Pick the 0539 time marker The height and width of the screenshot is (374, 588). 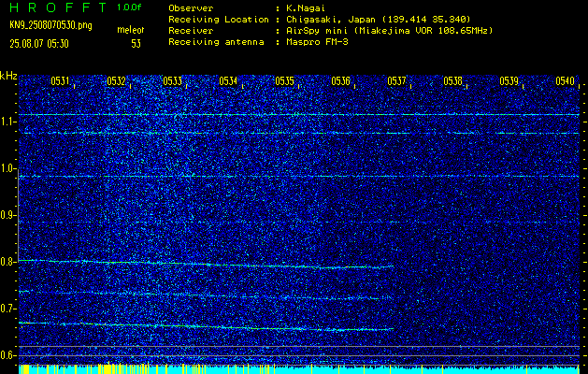click(x=509, y=81)
